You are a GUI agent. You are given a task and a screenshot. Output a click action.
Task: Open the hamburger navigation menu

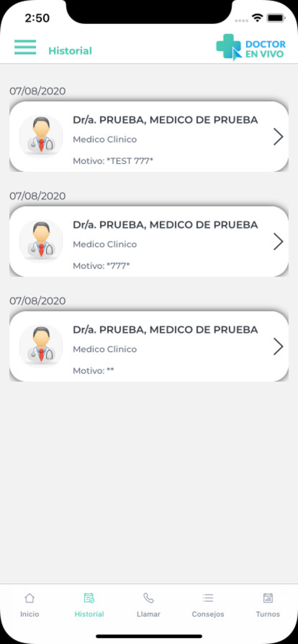point(25,47)
